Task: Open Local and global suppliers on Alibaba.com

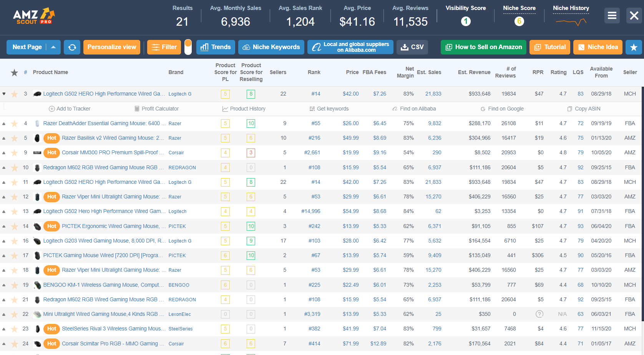Action: tap(350, 47)
